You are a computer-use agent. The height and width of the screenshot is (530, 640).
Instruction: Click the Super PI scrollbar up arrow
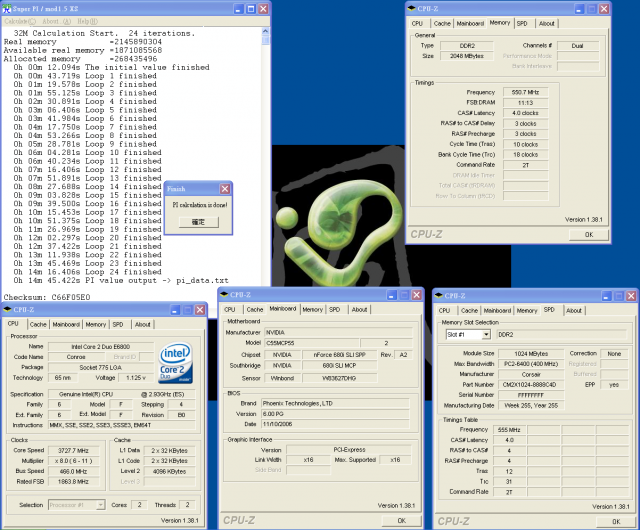point(265,31)
